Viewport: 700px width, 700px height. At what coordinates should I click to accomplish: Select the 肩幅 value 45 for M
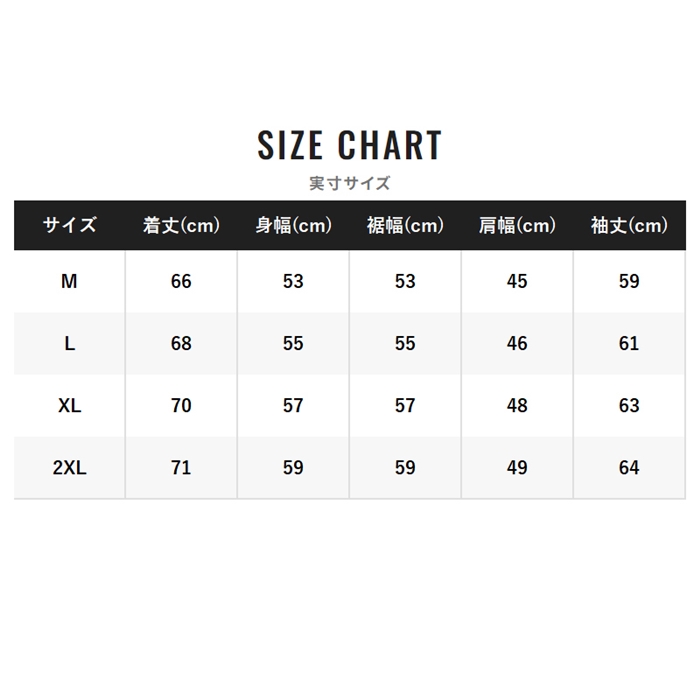tap(517, 281)
